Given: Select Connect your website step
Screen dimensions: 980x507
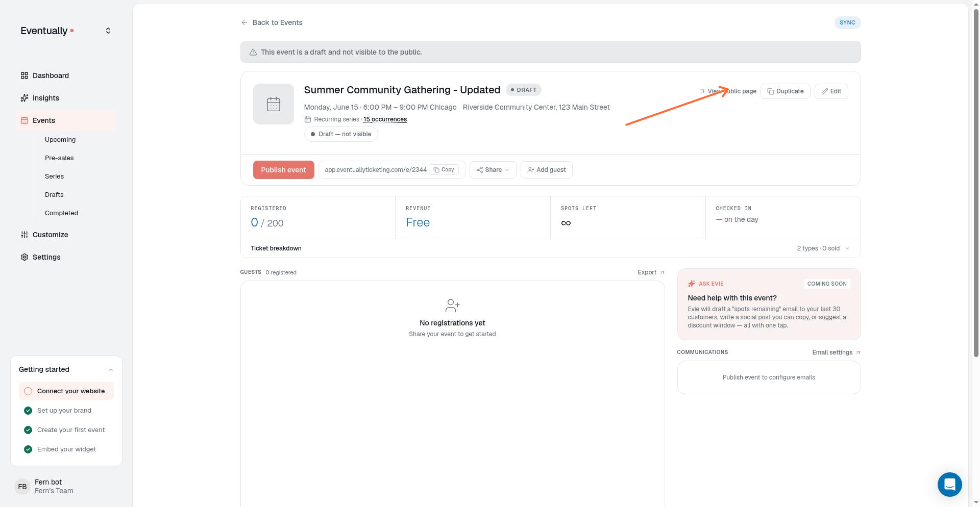Looking at the screenshot, I should pyautogui.click(x=66, y=391).
